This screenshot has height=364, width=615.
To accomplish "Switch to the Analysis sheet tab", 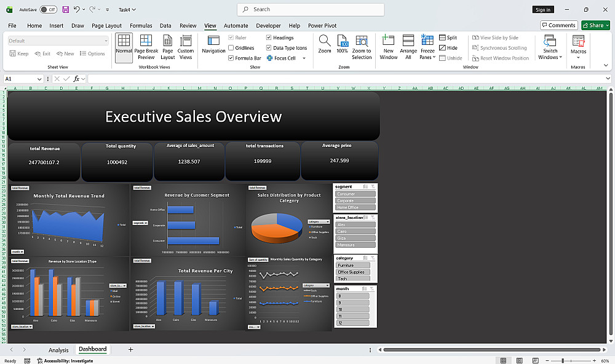I will pos(58,350).
